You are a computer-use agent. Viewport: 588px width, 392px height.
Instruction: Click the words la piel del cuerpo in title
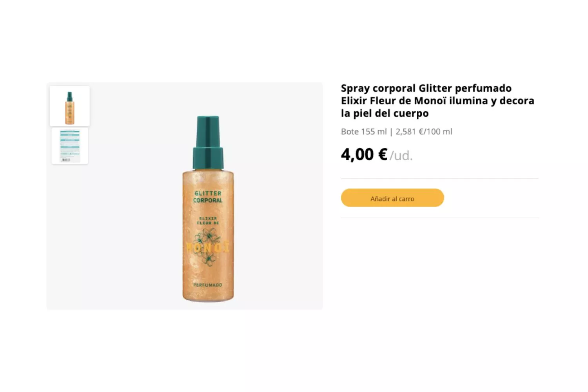(x=385, y=113)
